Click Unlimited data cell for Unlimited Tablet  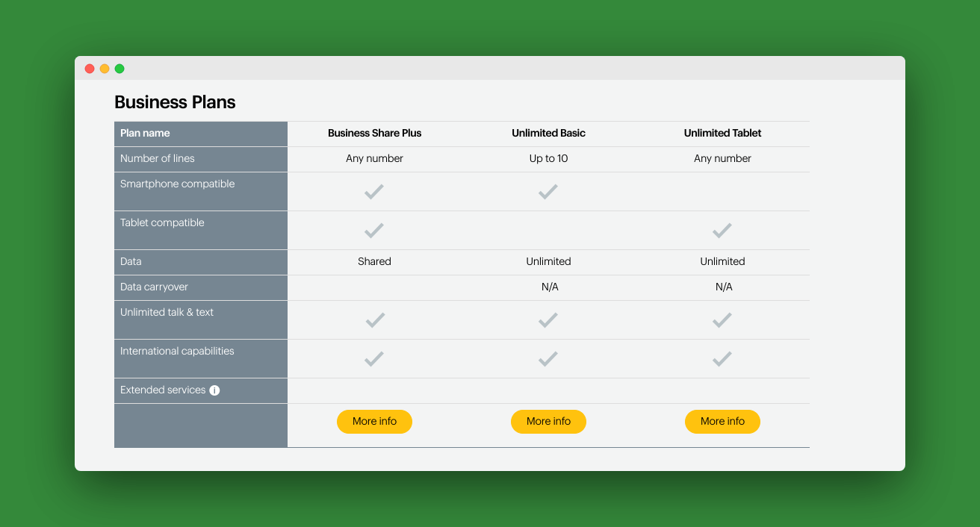tap(722, 262)
